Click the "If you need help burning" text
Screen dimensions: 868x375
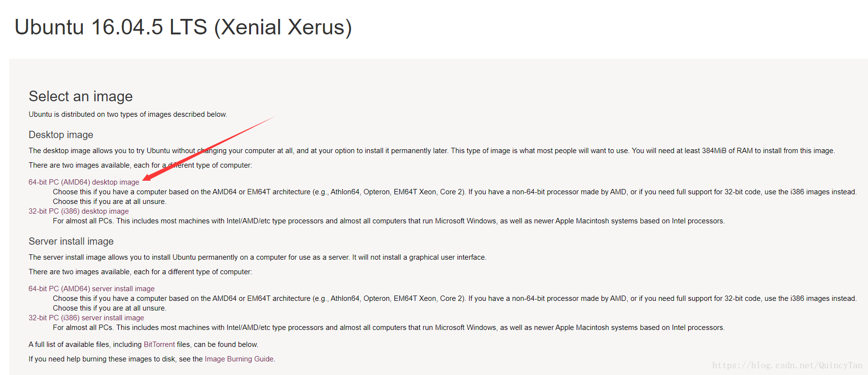pyautogui.click(x=115, y=359)
